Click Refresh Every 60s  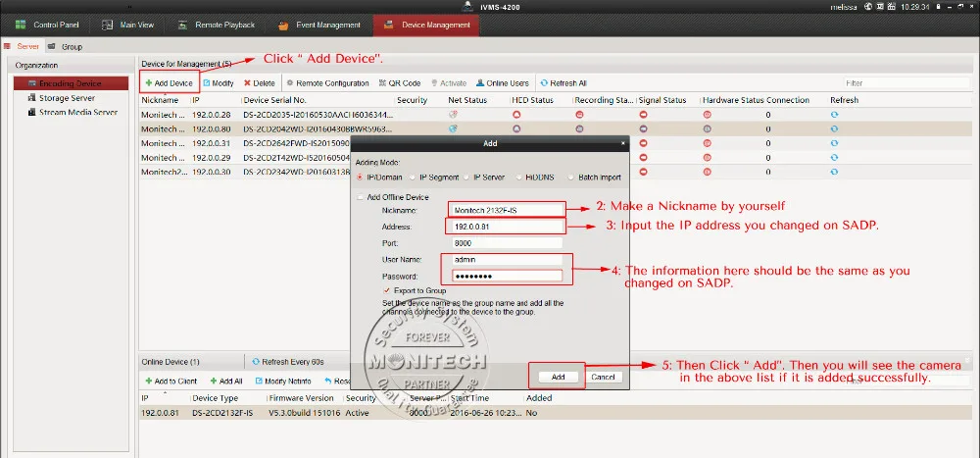tap(287, 362)
